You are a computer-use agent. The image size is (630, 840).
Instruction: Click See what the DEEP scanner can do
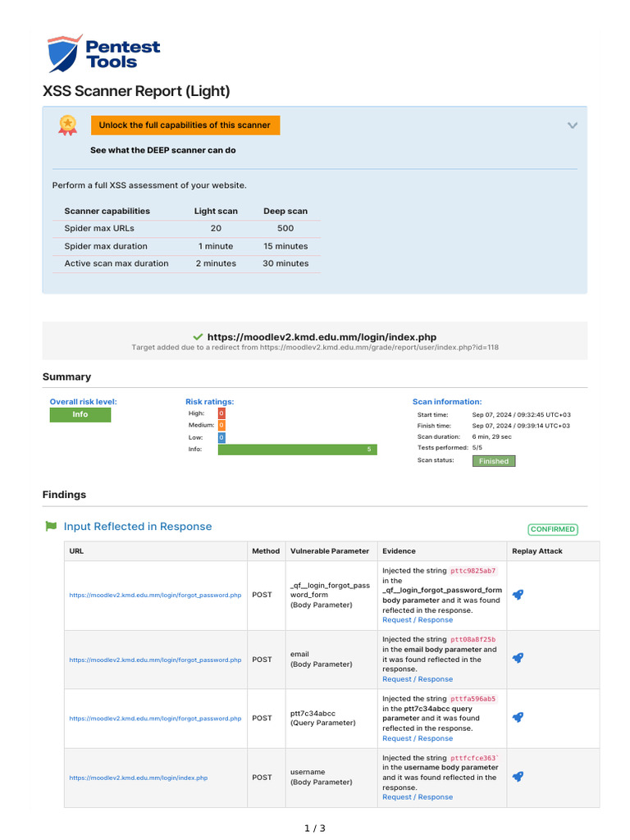[163, 150]
